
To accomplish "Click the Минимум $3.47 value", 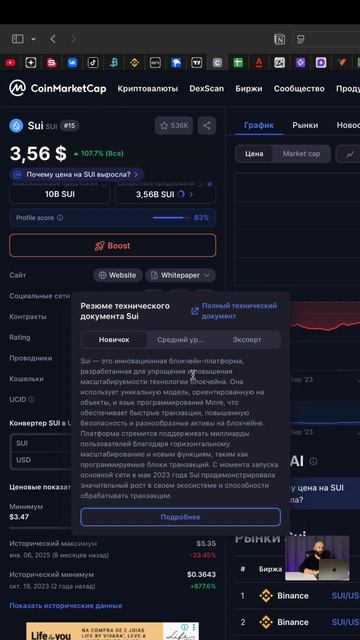I will [19, 517].
